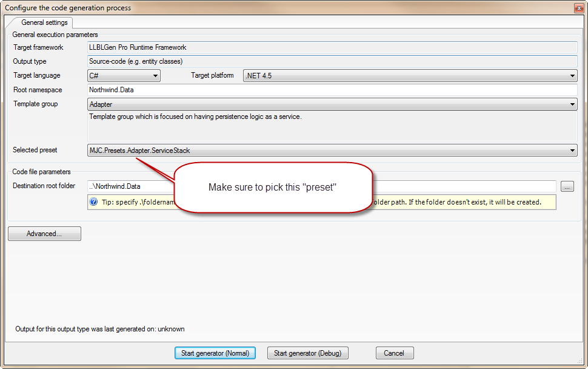
Task: Click the Output type source-code field
Action: point(332,61)
